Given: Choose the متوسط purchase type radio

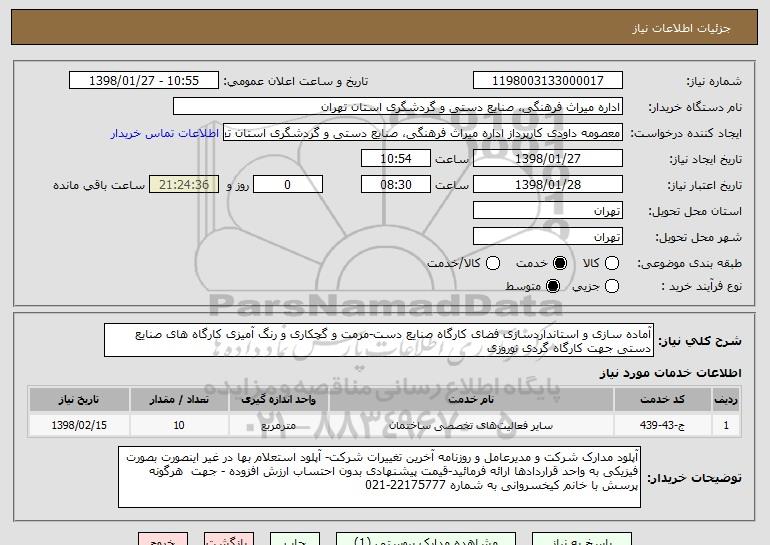Looking at the screenshot, I should 553,286.
